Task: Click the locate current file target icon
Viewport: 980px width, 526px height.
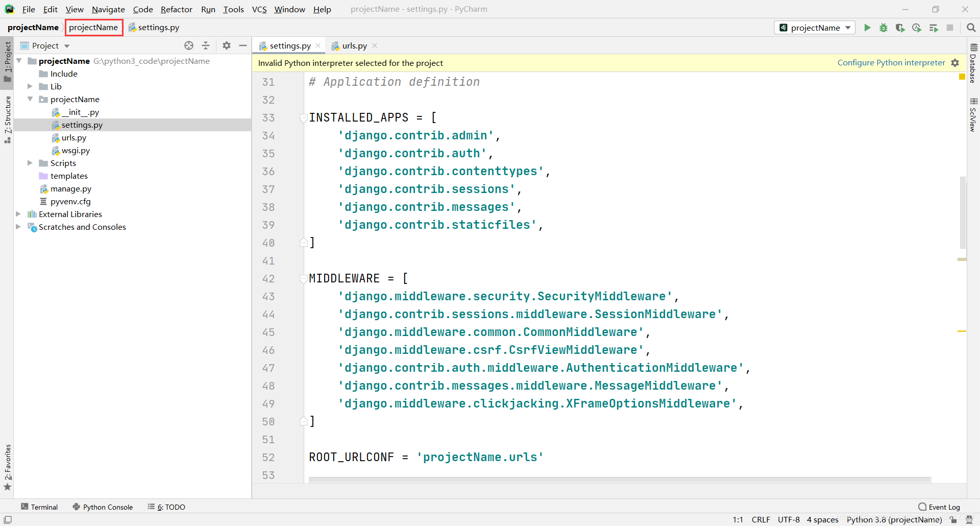Action: point(189,45)
